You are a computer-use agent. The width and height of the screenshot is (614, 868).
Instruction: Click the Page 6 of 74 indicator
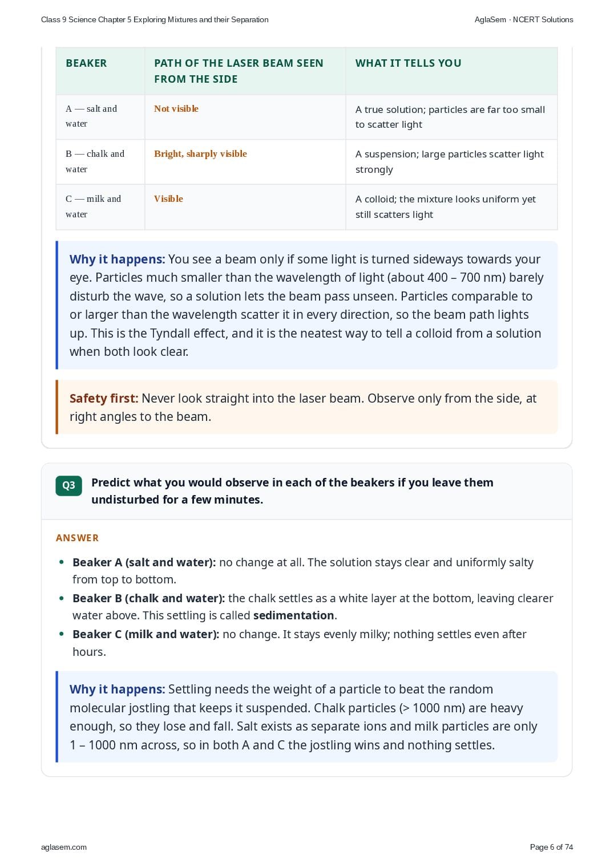click(x=551, y=847)
